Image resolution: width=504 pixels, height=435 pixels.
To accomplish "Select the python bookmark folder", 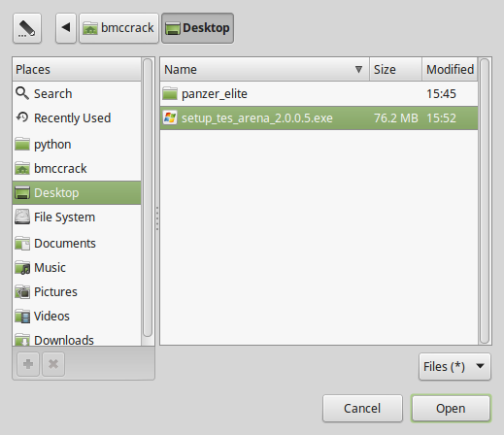I will click(77, 144).
